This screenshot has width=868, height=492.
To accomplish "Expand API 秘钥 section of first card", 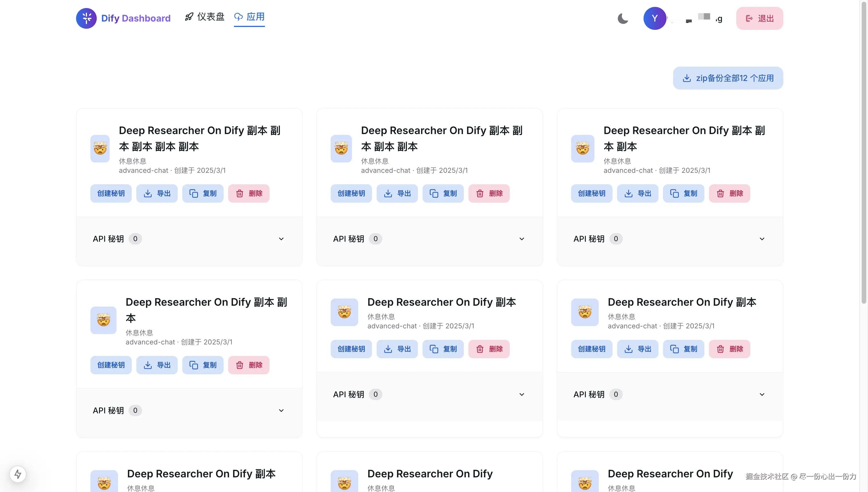I will click(281, 239).
